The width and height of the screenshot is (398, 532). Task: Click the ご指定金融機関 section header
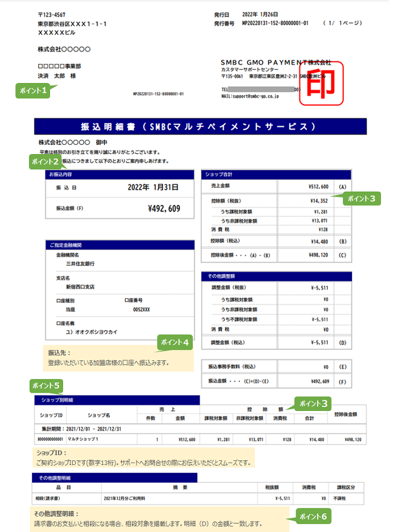(x=120, y=245)
